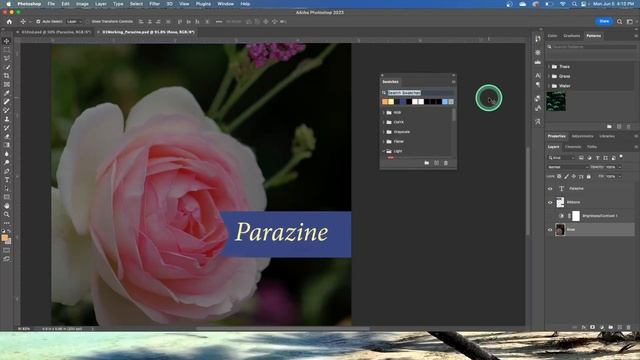
Task: Select the Crop tool
Action: 7,76
